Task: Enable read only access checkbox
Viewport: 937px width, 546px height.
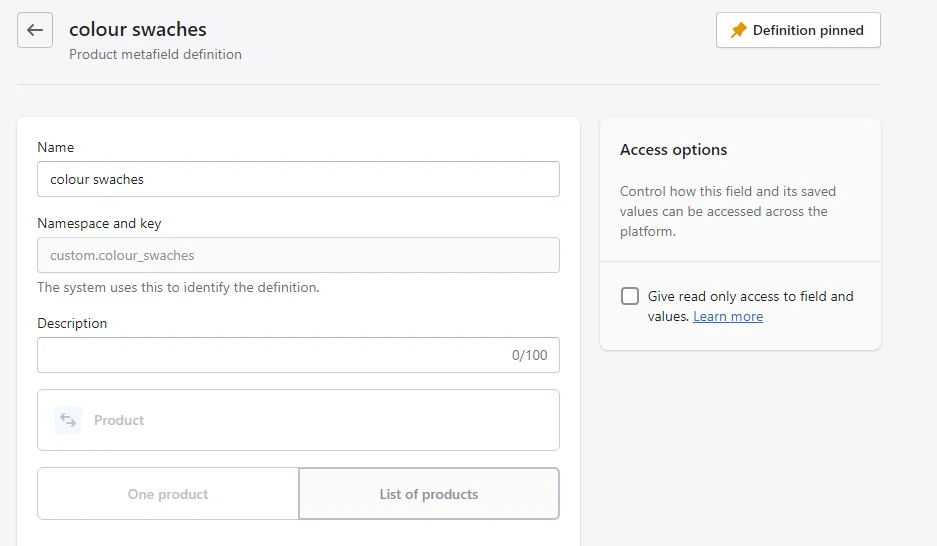Action: (630, 296)
